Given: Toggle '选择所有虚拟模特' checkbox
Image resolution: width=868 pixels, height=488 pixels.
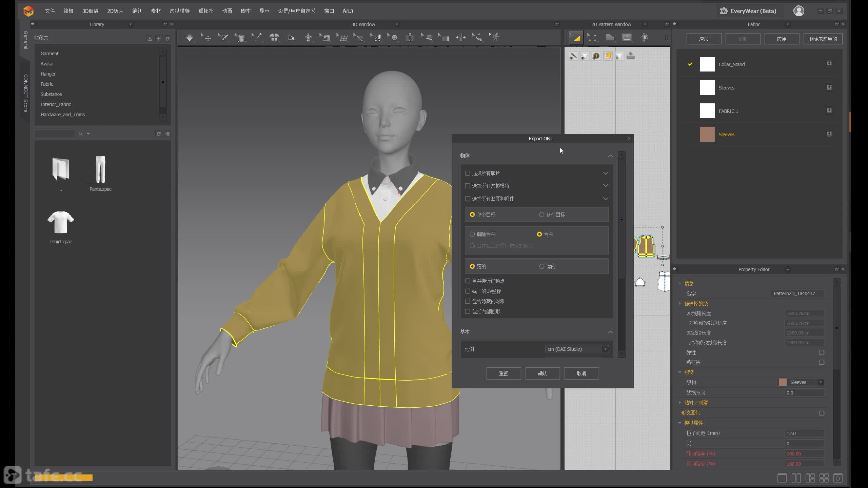Looking at the screenshot, I should [468, 186].
